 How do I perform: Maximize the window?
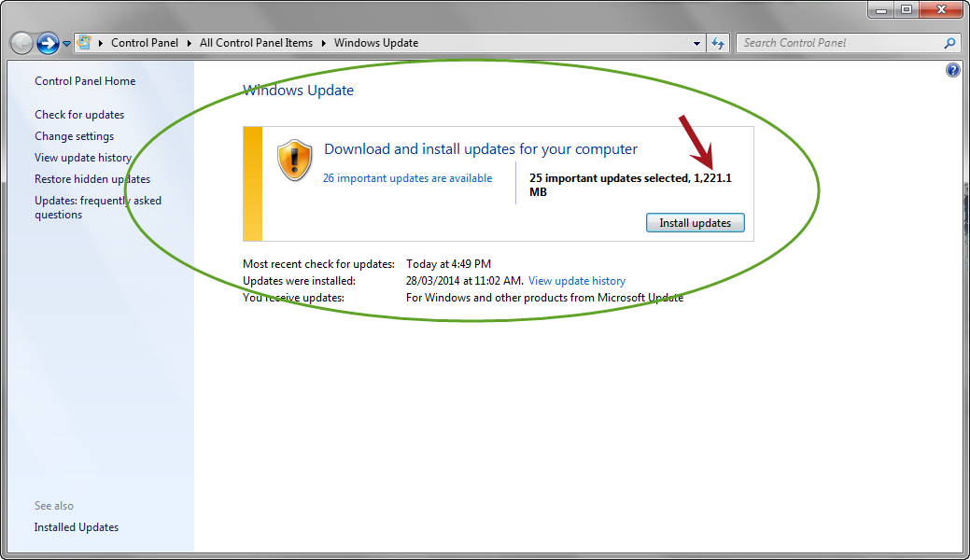907,10
